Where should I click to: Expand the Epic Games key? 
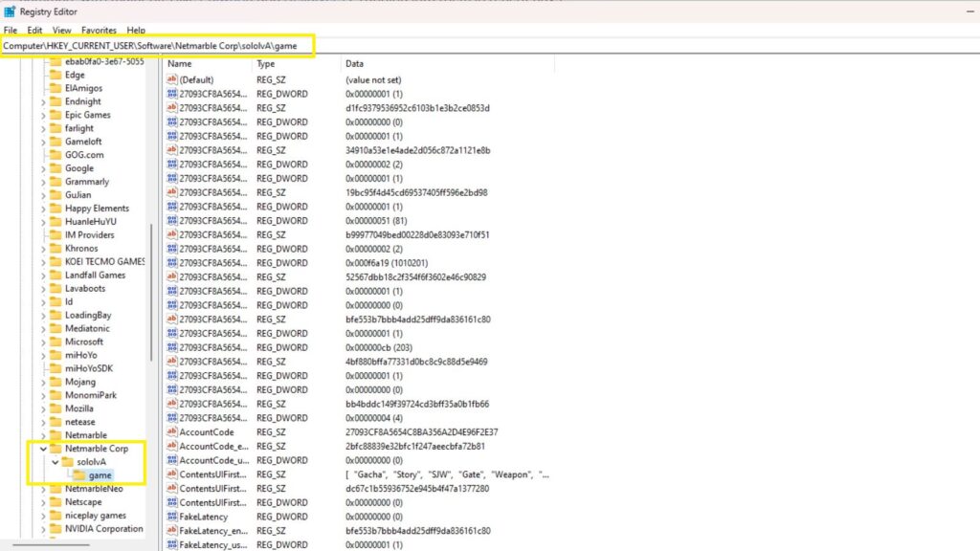coord(43,115)
